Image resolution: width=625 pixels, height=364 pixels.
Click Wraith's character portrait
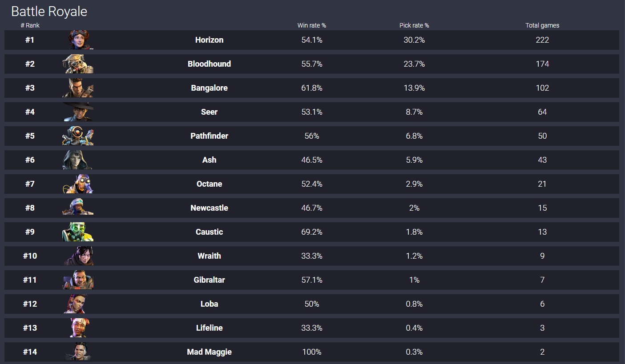pos(78,256)
